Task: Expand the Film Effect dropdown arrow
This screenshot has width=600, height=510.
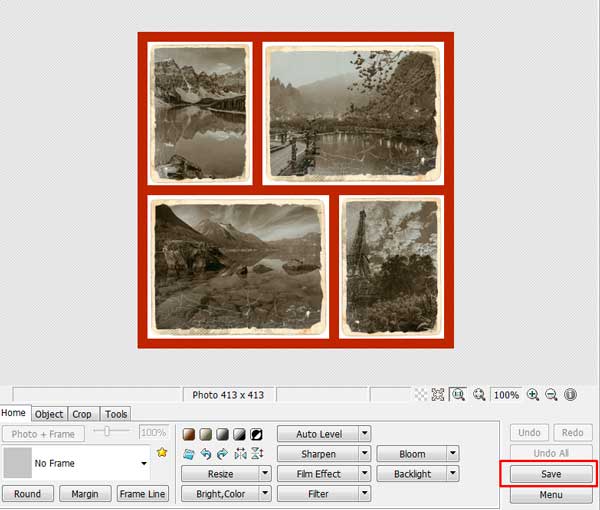Action: (x=365, y=473)
